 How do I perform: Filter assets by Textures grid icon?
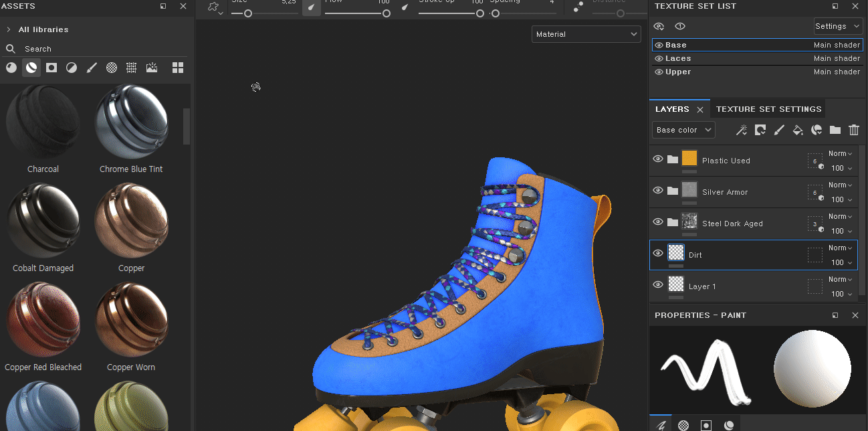(x=132, y=68)
